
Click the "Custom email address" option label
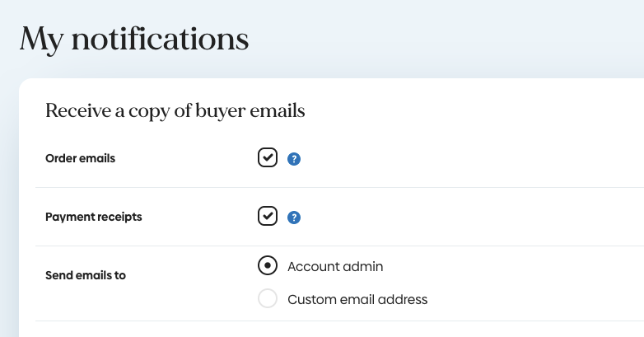[x=357, y=300]
